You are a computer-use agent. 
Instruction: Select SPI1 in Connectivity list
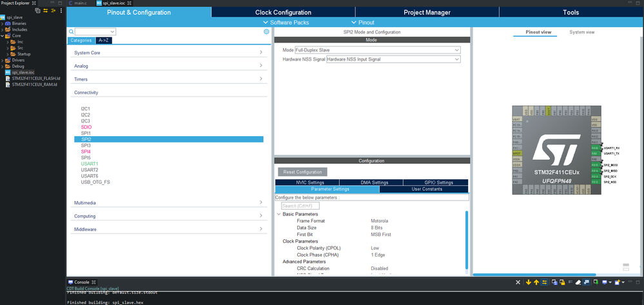click(86, 133)
